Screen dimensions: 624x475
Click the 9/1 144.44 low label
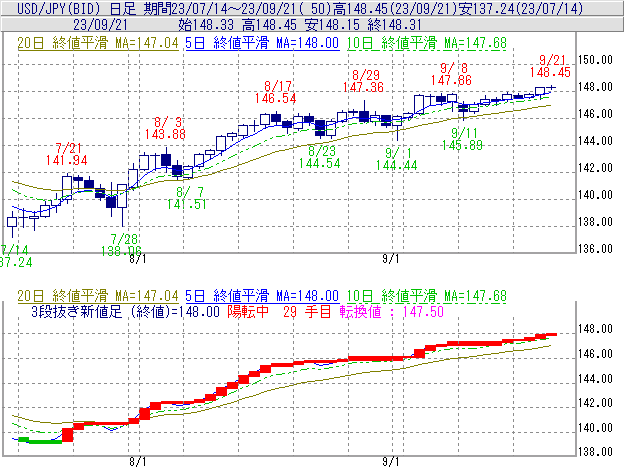[397, 159]
